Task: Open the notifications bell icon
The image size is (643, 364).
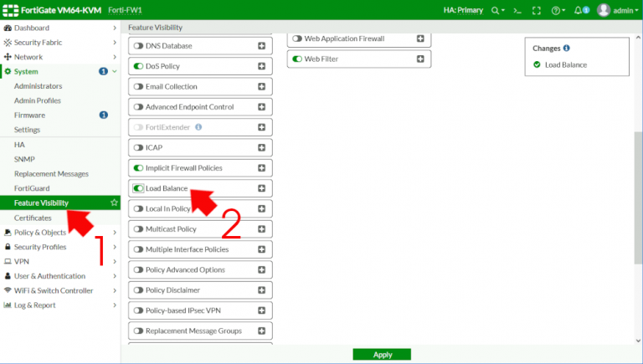Action: [578, 10]
